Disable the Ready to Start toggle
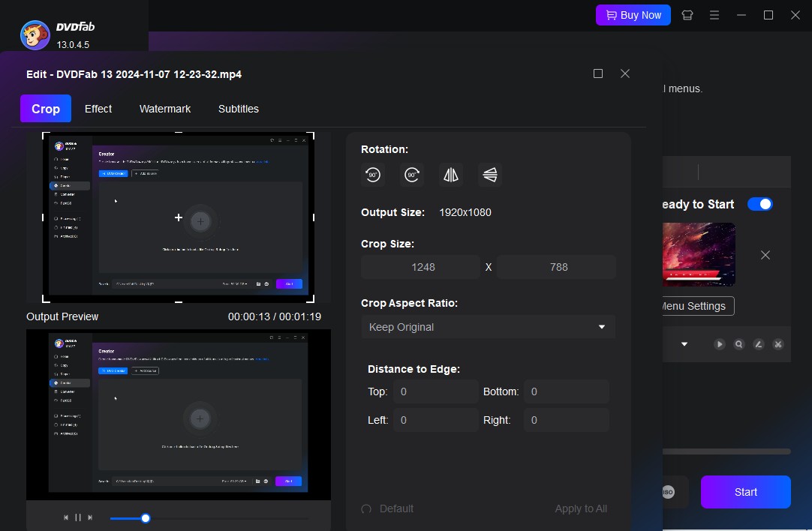 tap(760, 204)
